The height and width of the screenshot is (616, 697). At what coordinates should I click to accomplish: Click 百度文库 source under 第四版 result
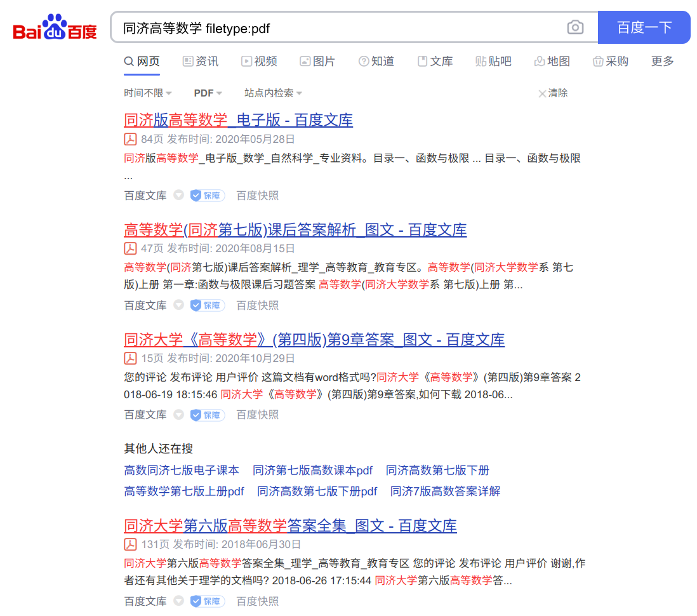click(x=145, y=415)
